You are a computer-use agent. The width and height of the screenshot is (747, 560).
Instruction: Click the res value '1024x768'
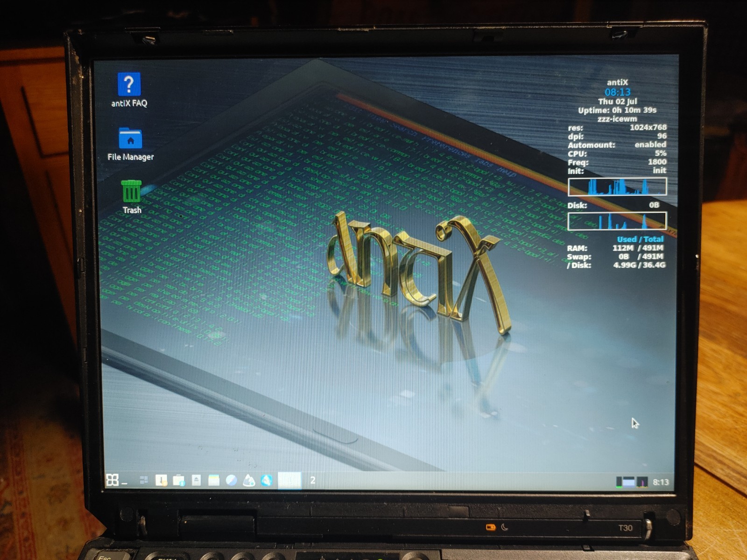(x=648, y=127)
